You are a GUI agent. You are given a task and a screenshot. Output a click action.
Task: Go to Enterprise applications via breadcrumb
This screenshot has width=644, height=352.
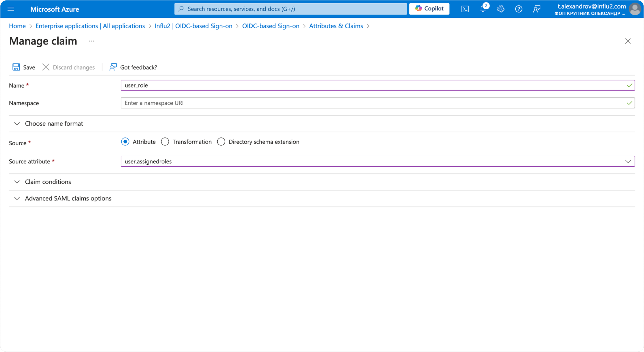point(90,26)
